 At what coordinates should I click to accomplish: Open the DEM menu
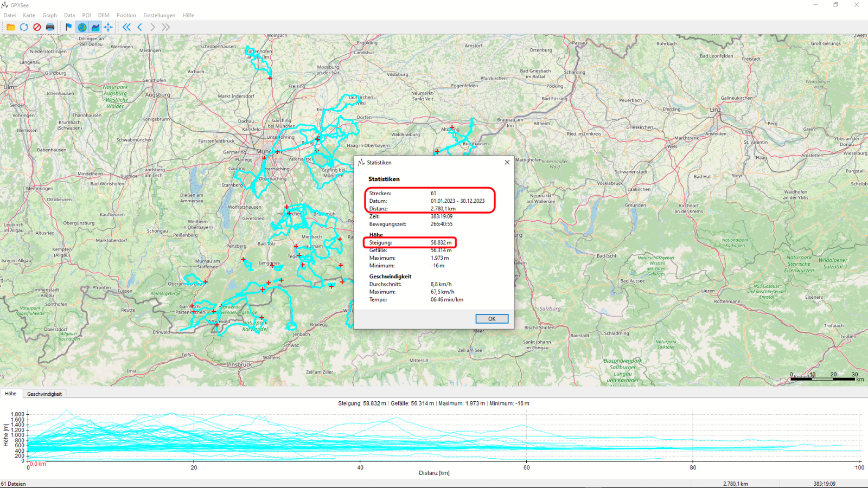tap(104, 15)
